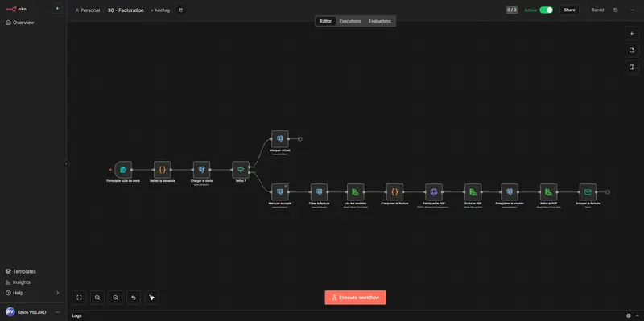
Task: Select the 'Refus ?' switch node
Action: pyautogui.click(x=241, y=170)
